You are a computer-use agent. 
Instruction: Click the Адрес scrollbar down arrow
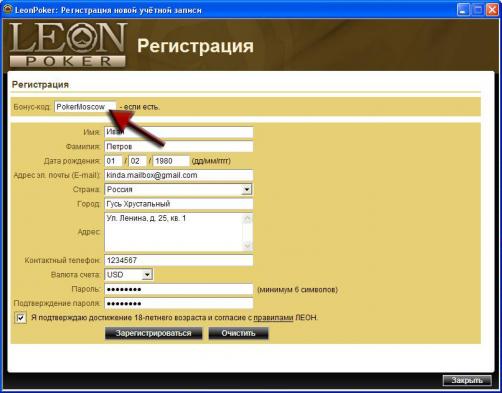(x=247, y=246)
